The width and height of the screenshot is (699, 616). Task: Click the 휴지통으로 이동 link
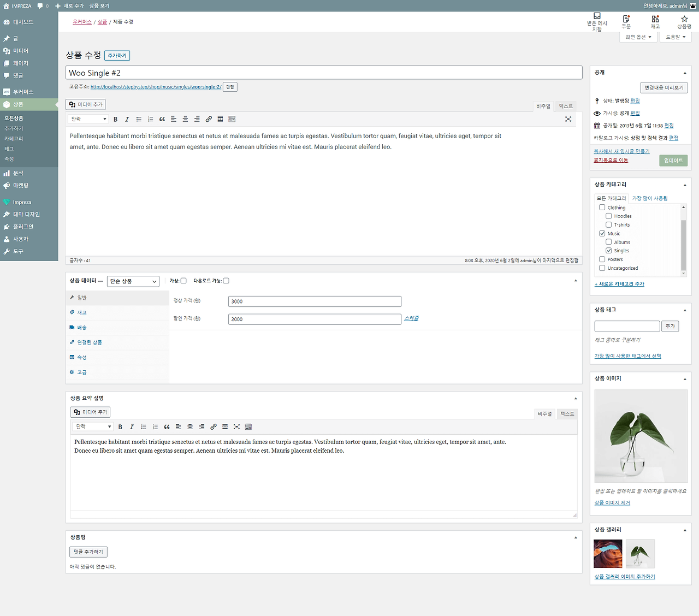click(611, 159)
